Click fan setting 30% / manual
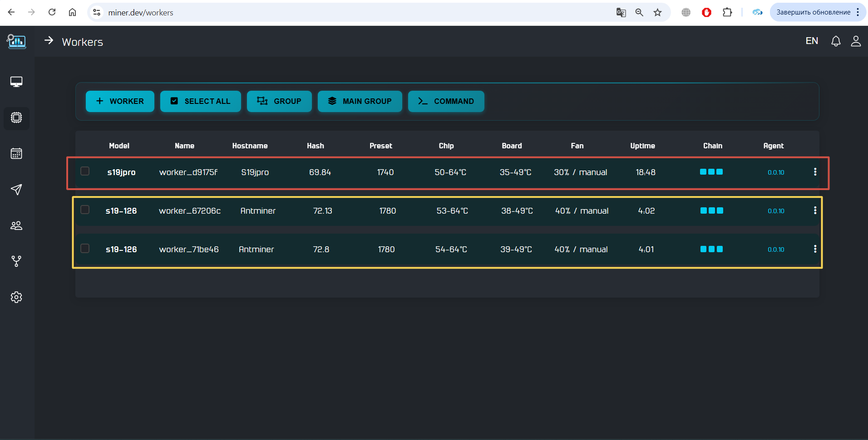The width and height of the screenshot is (868, 440). coord(581,172)
